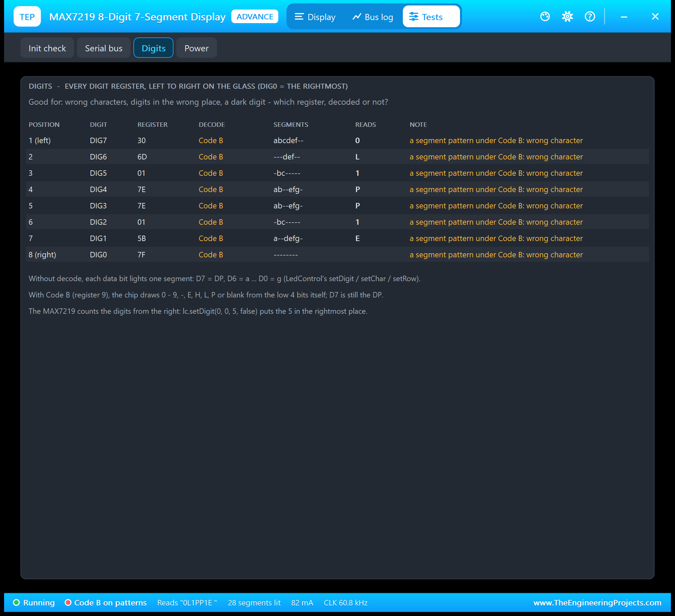Open the theme palette icon
675x616 pixels.
pyautogui.click(x=545, y=16)
